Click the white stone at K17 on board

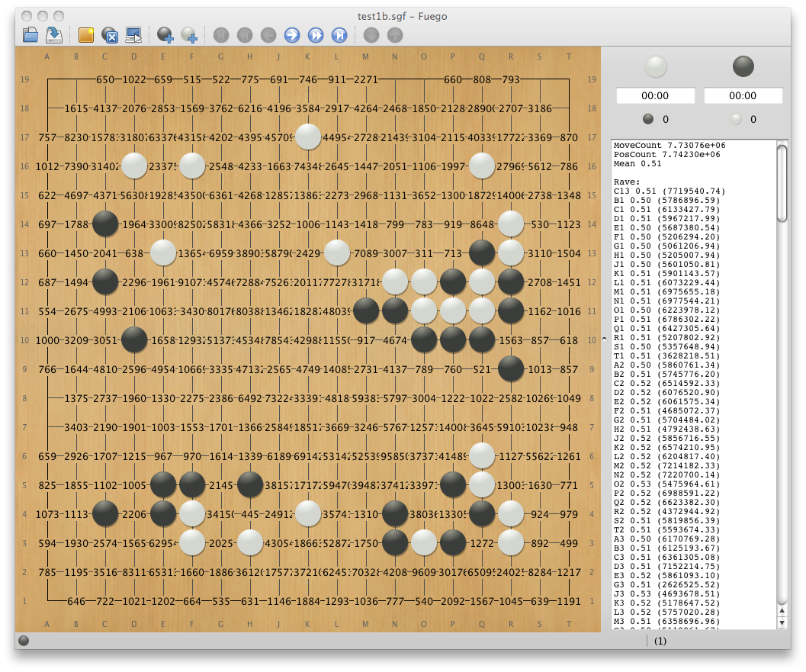tap(308, 137)
